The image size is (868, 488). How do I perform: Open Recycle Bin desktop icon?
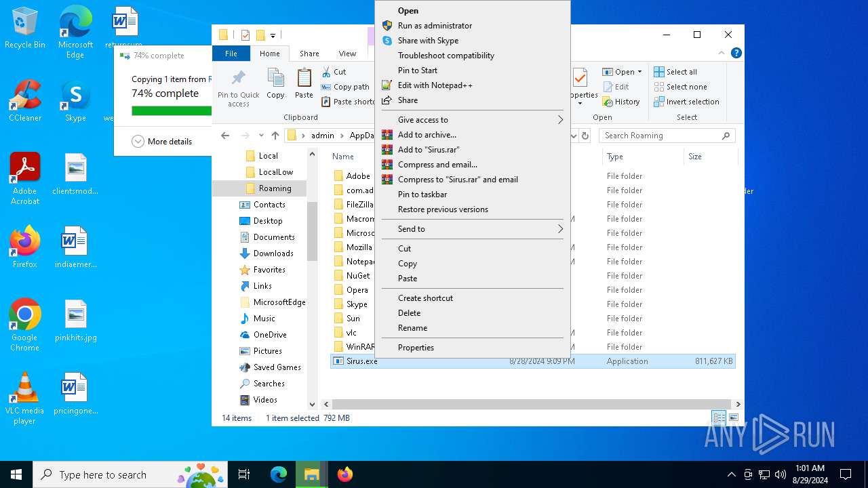pos(25,28)
